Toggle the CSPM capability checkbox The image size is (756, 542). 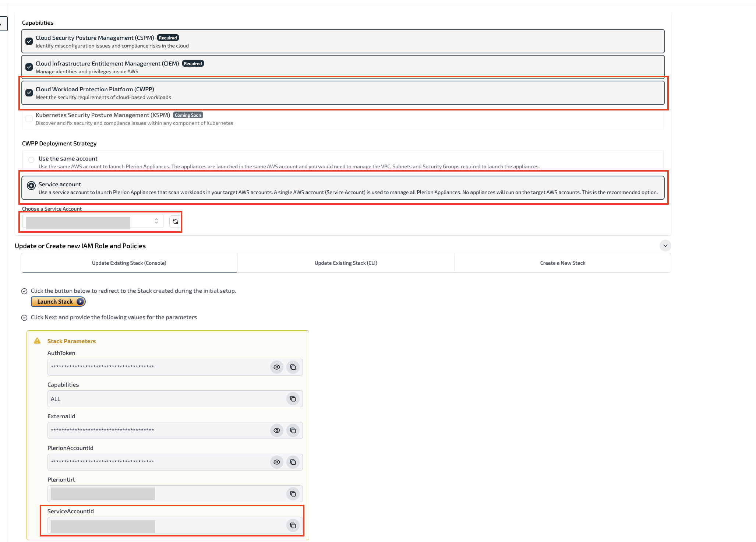click(x=29, y=41)
